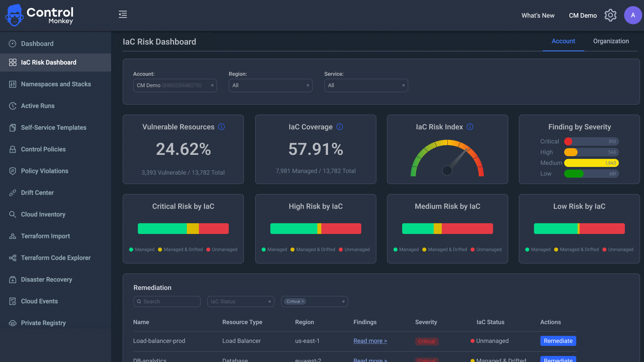
Task: Click the Unmanaged status in Load-balancer-prod row
Action: (x=490, y=341)
